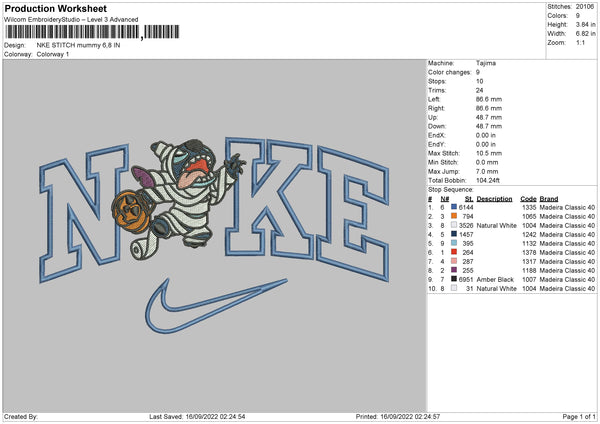Select design name NKE STITCH mummy 6.8 IN
The height and width of the screenshot is (424, 600).
[x=78, y=45]
